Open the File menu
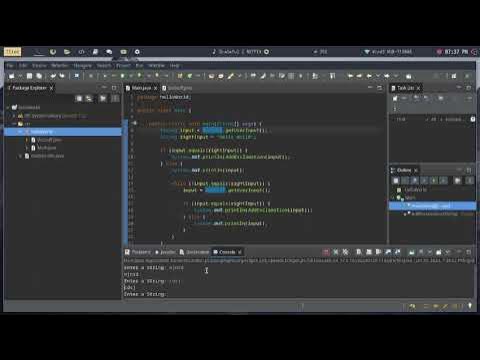Image resolution: width=480 pixels, height=360 pixels. [10, 66]
